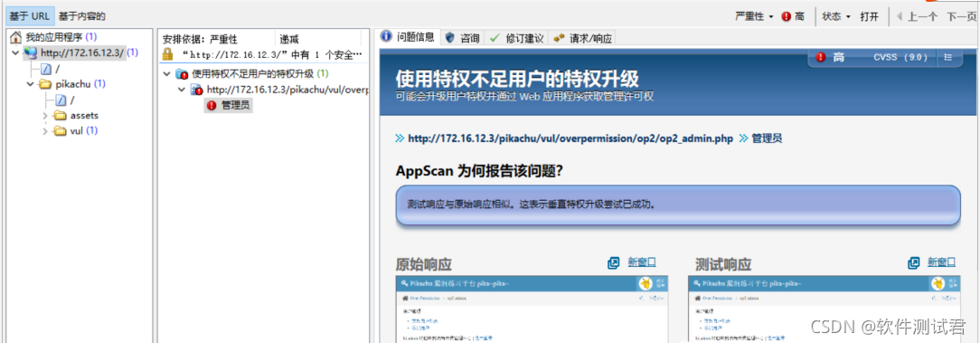Open 新窗口 link for 原始响应

click(642, 262)
